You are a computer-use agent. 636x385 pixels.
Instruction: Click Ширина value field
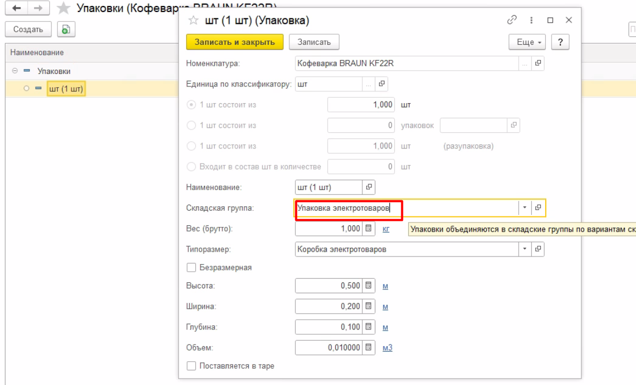(x=329, y=306)
